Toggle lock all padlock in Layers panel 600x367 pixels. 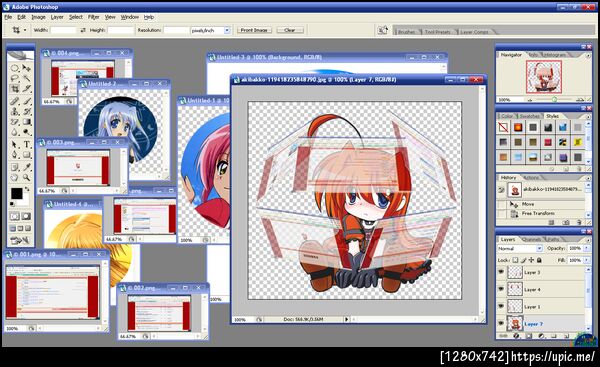[x=539, y=260]
